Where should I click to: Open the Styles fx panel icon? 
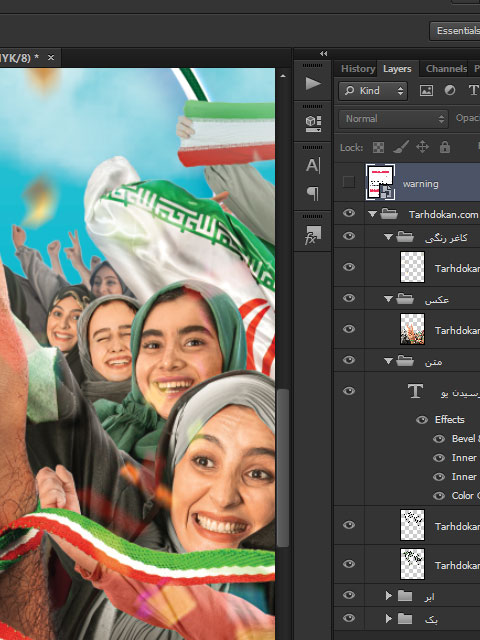coord(313,235)
